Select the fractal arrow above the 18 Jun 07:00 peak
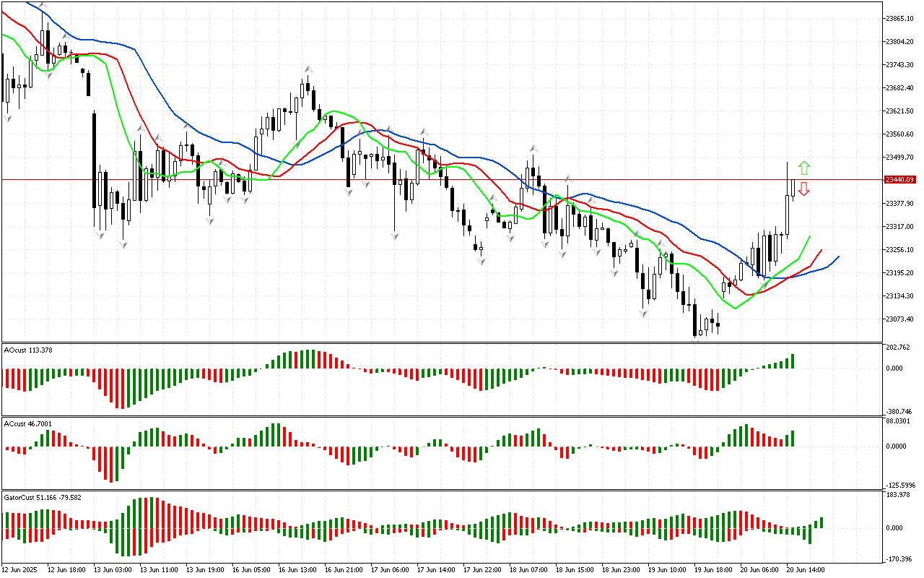924x578 pixels. (533, 147)
